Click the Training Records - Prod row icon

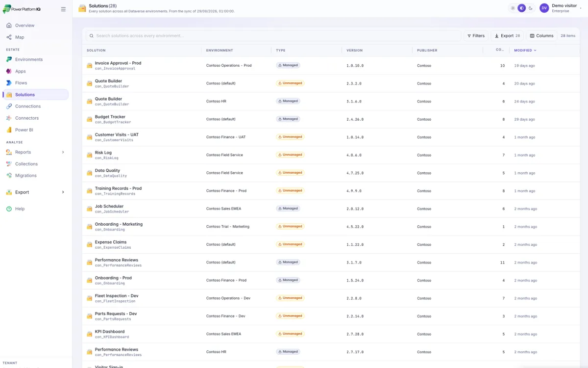(x=90, y=191)
